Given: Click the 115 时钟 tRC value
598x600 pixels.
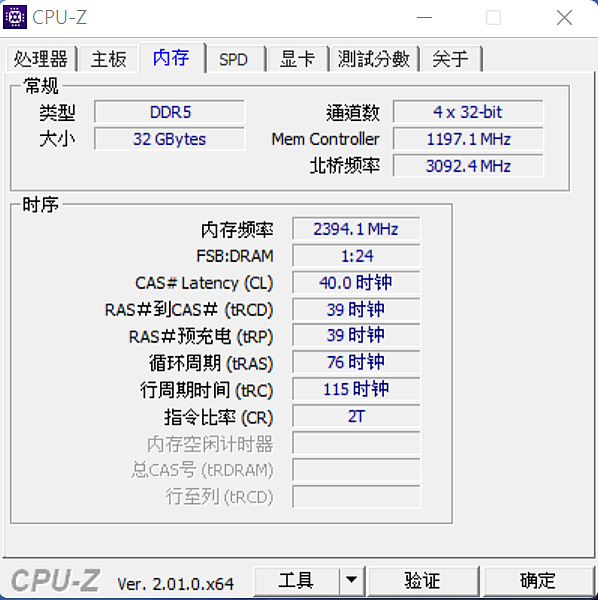Looking at the screenshot, I should 356,389.
